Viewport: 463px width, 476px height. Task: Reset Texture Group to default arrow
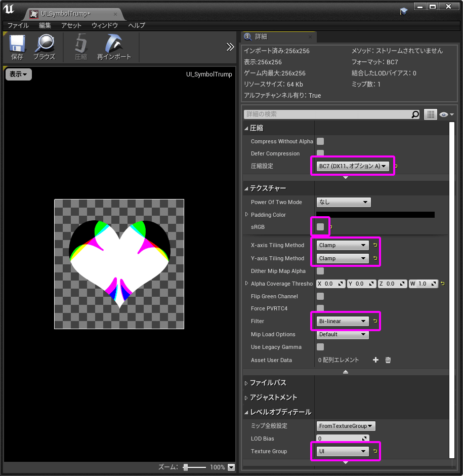tap(375, 451)
